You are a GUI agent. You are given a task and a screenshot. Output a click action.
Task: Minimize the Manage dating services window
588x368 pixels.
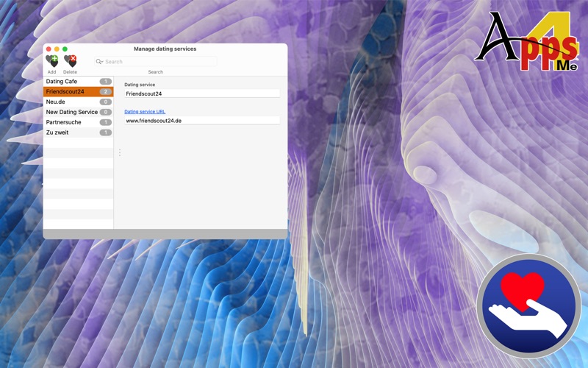[57, 49]
